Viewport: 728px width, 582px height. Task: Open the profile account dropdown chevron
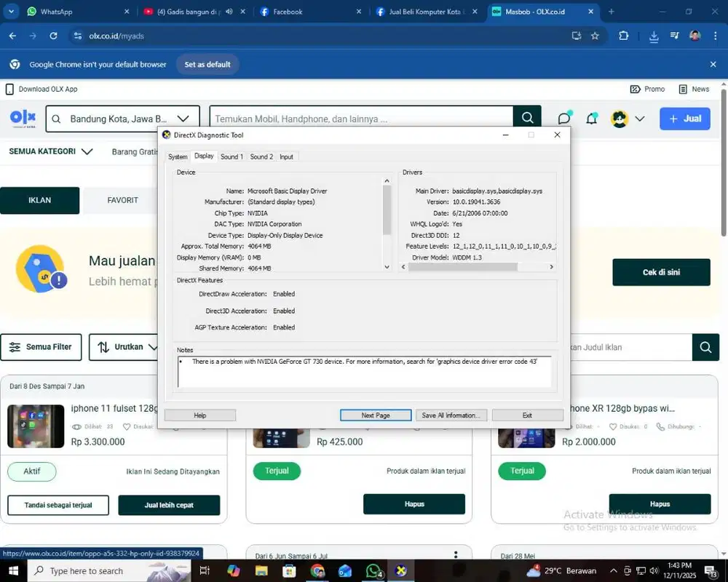pyautogui.click(x=640, y=118)
